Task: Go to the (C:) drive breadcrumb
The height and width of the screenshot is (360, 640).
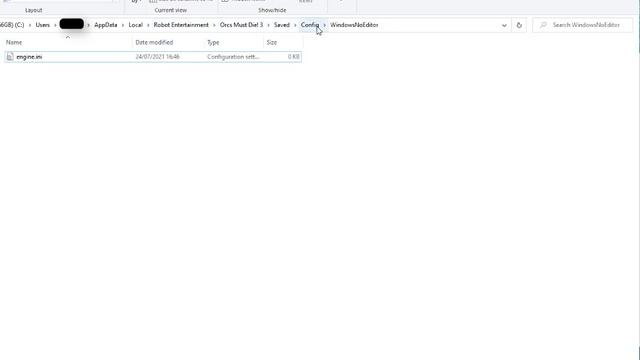Action: [x=12, y=25]
